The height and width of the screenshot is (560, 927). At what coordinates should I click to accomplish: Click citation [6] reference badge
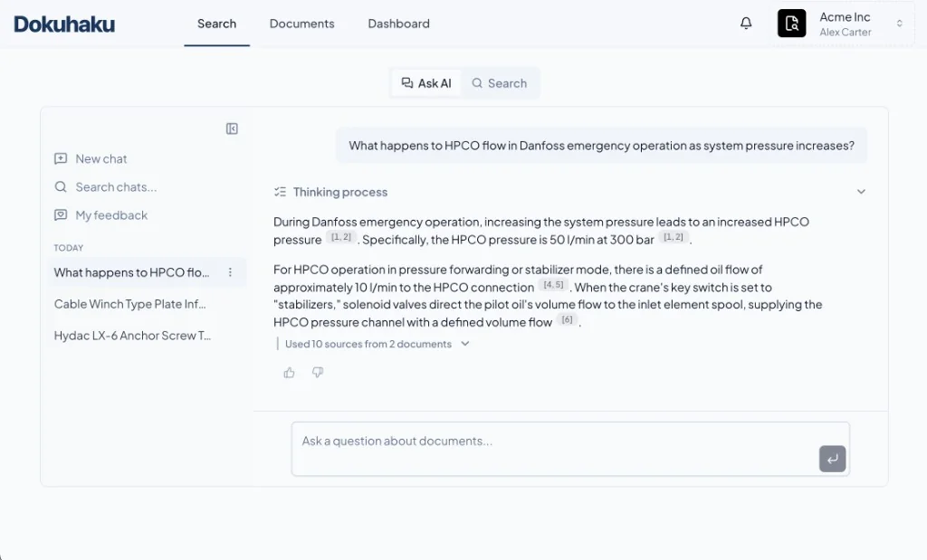tap(568, 320)
